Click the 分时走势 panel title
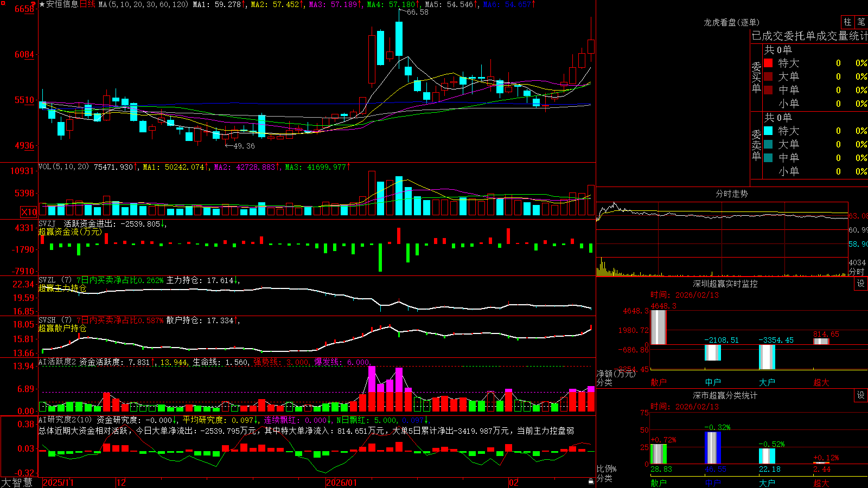The height and width of the screenshot is (488, 868). (x=732, y=194)
